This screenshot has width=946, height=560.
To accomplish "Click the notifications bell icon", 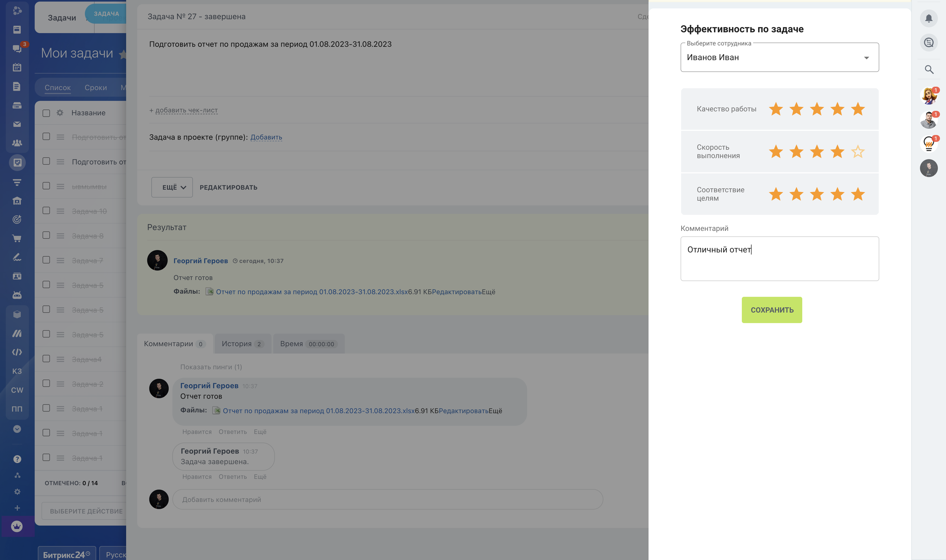I will (x=929, y=18).
